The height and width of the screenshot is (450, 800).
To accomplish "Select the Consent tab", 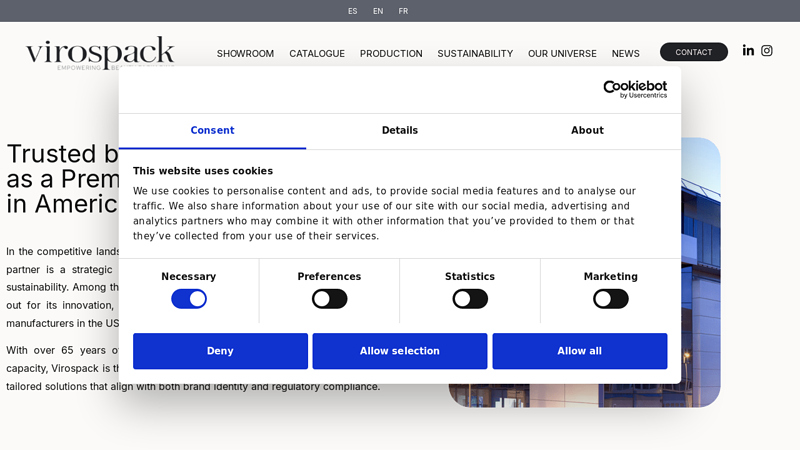I will click(x=212, y=131).
